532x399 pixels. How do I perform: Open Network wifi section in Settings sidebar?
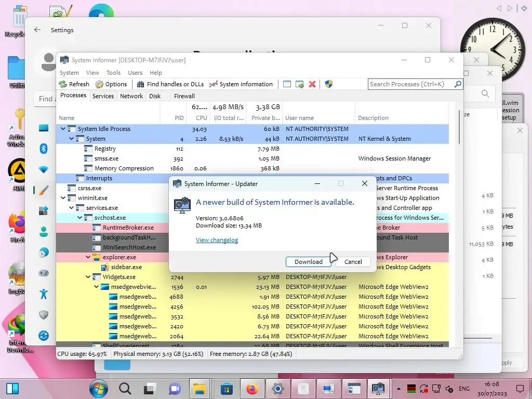pyautogui.click(x=44, y=169)
